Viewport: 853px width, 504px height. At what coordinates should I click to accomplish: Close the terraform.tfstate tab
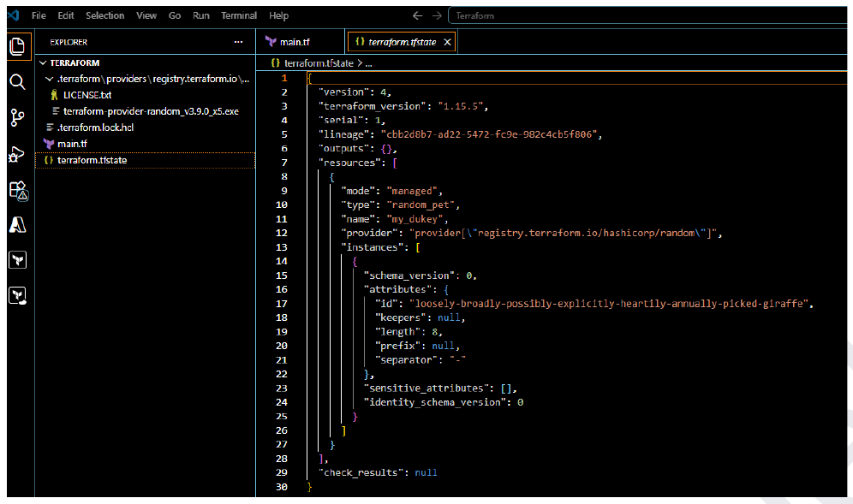pos(447,42)
